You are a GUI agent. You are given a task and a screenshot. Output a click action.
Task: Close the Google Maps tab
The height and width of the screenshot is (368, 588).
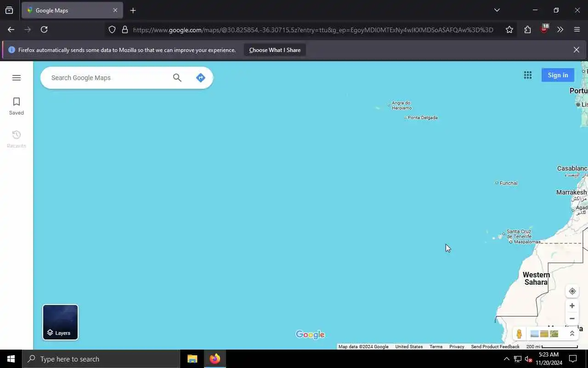tap(115, 10)
